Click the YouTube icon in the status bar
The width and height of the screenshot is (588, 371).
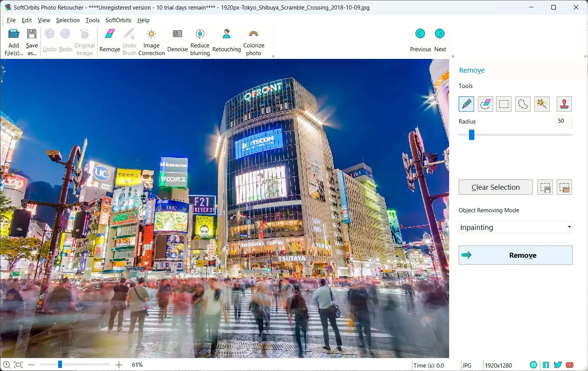(x=569, y=364)
